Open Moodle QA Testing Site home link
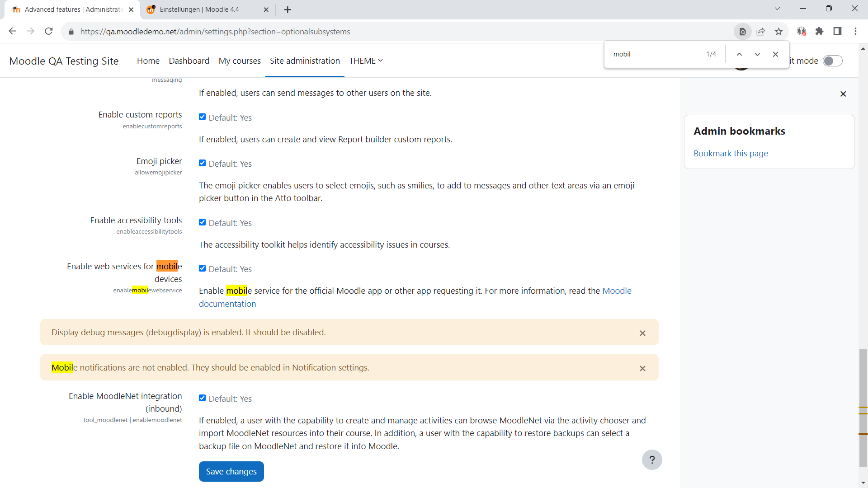This screenshot has height=488, width=868. point(64,61)
